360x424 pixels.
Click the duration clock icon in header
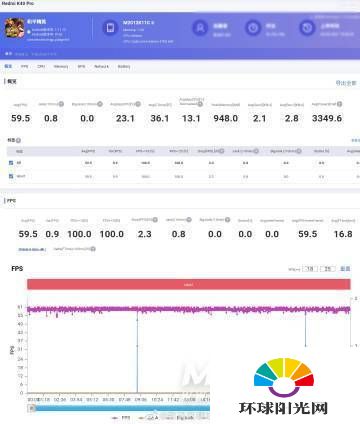point(253,28)
